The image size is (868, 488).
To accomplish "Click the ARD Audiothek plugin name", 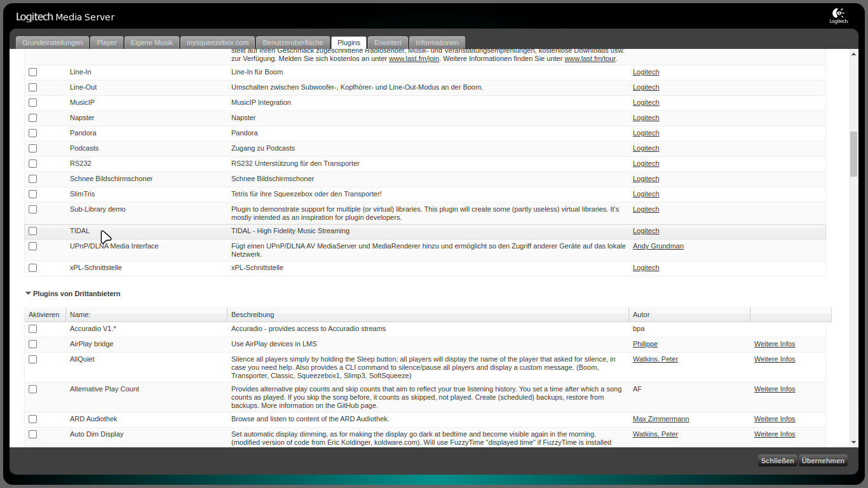I will 93,419.
